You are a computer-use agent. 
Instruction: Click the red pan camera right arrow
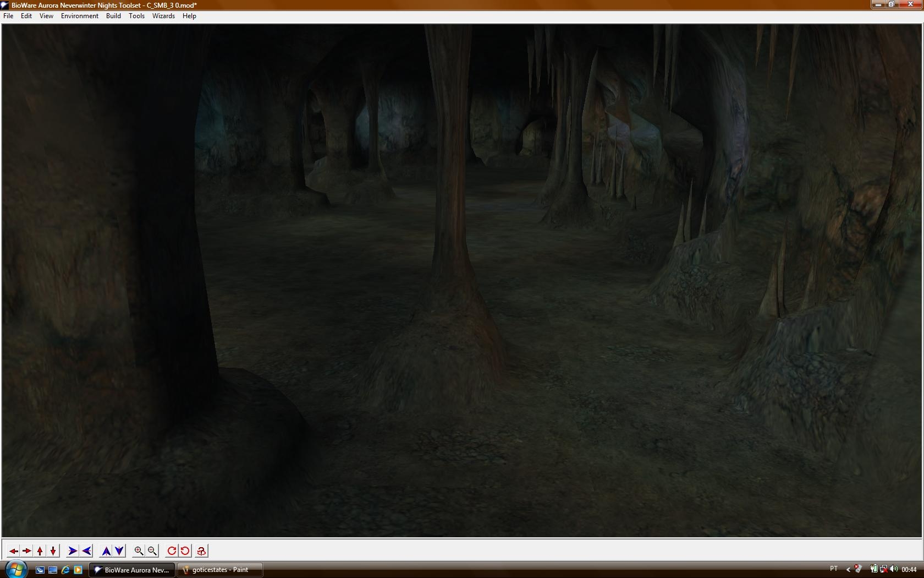[x=27, y=550]
